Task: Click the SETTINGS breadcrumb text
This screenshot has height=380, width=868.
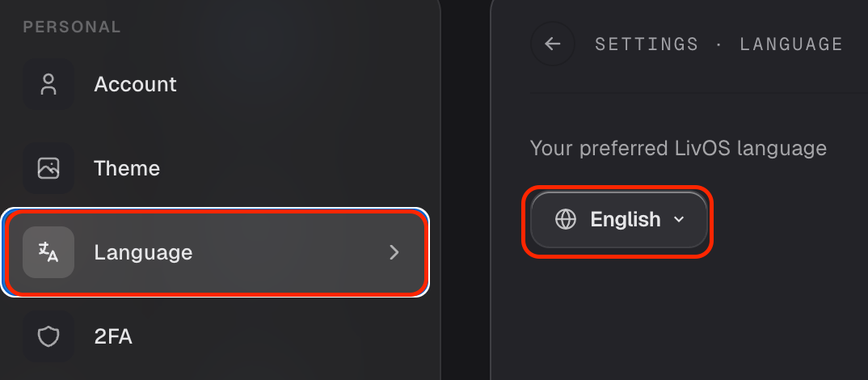Action: [x=647, y=44]
